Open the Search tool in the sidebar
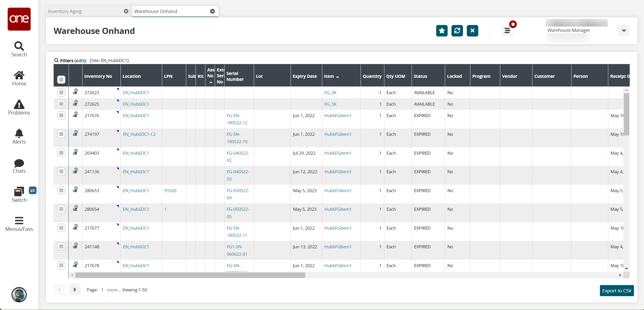Viewport: 644px width, 310px height. (19, 49)
